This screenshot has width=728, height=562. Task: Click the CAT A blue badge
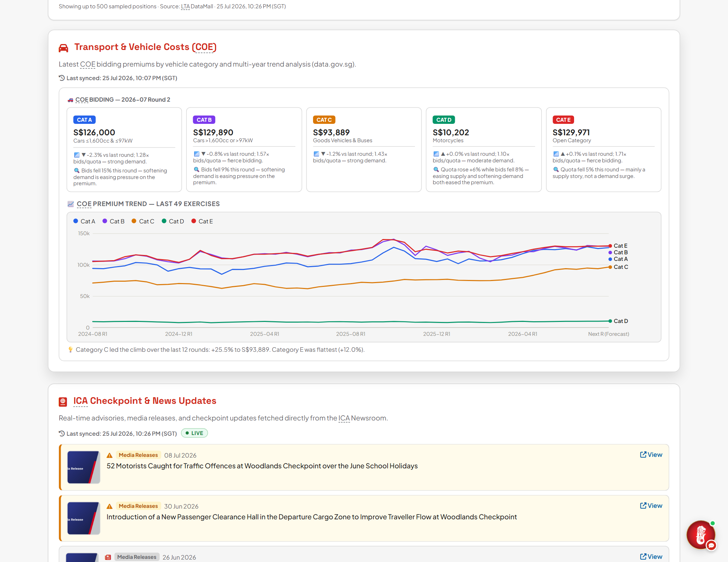[x=84, y=120]
